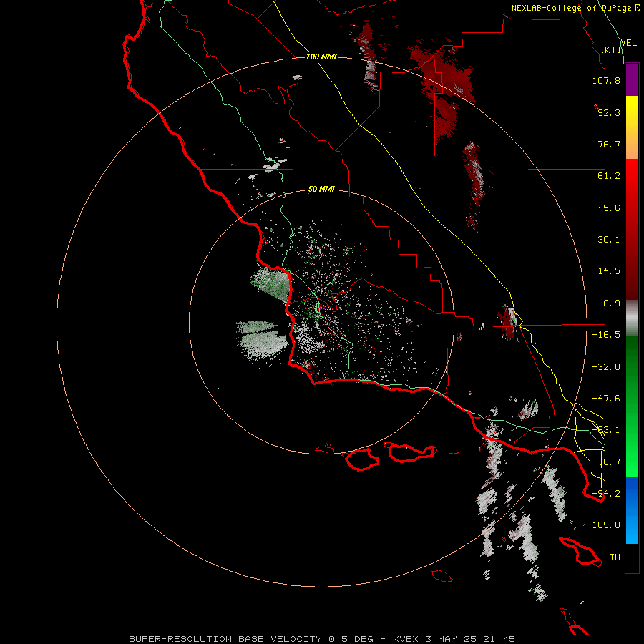Select the -0.9 velocity value

tap(609, 303)
